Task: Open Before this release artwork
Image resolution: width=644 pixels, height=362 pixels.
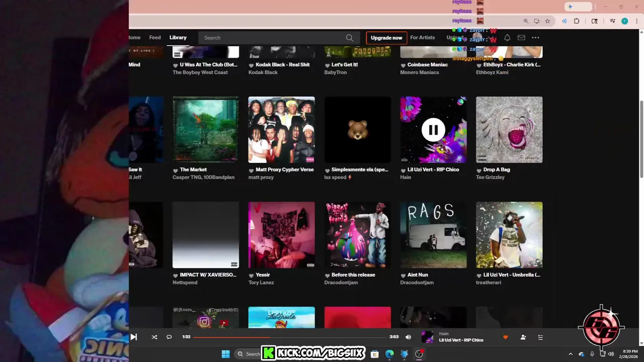Action: 358,235
